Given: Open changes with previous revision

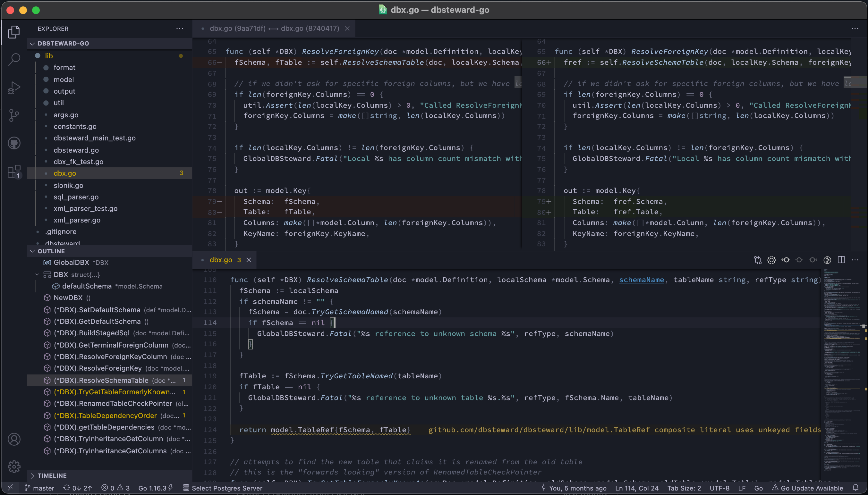Looking at the screenshot, I should pyautogui.click(x=785, y=260).
